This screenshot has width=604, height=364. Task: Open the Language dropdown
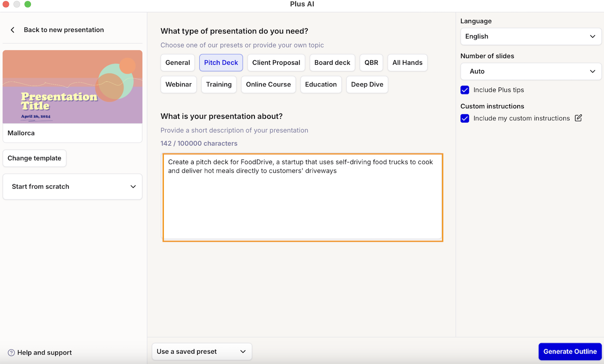tap(530, 37)
